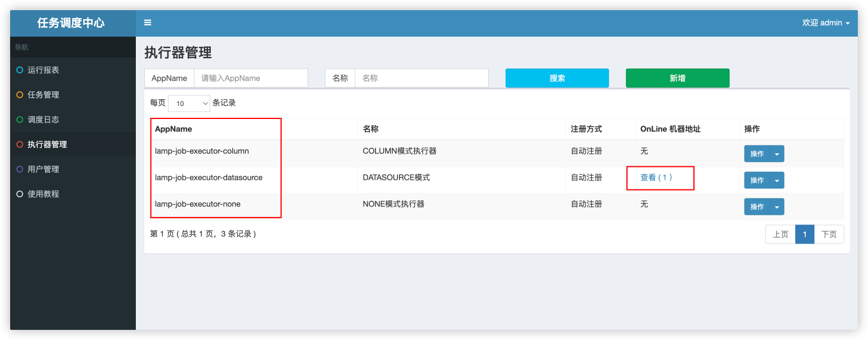Click the circle icon beside 运行报表
This screenshot has height=340, width=868.
point(20,70)
